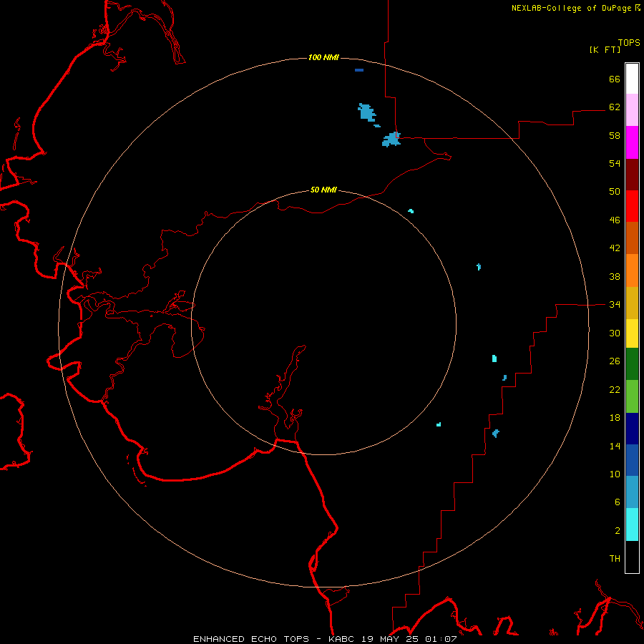The height and width of the screenshot is (644, 644).
Task: Click "ENHANCED ECHO TOPS" in the caption
Action: pyautogui.click(x=250, y=639)
